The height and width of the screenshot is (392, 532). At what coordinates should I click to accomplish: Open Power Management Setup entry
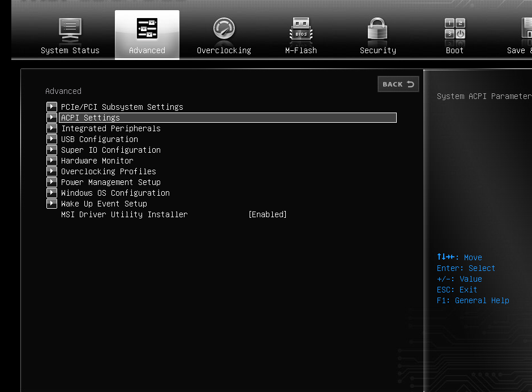tap(111, 183)
